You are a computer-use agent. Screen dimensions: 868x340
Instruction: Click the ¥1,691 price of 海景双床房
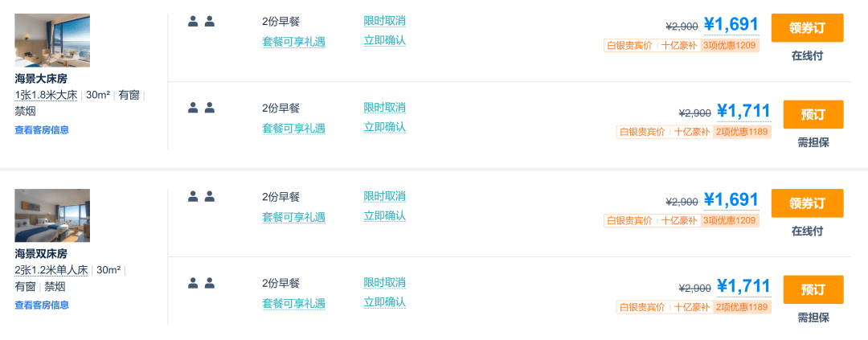pyautogui.click(x=731, y=199)
